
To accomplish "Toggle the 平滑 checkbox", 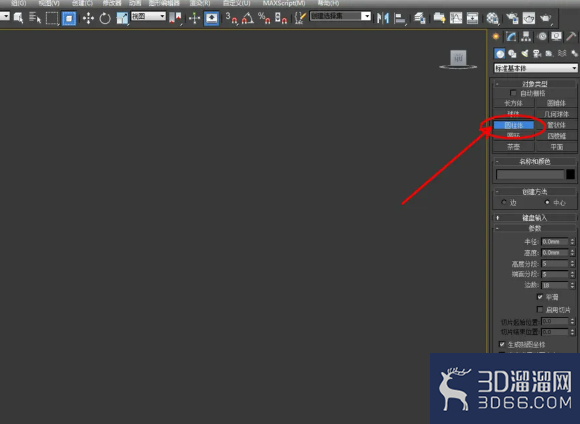I will pos(540,297).
